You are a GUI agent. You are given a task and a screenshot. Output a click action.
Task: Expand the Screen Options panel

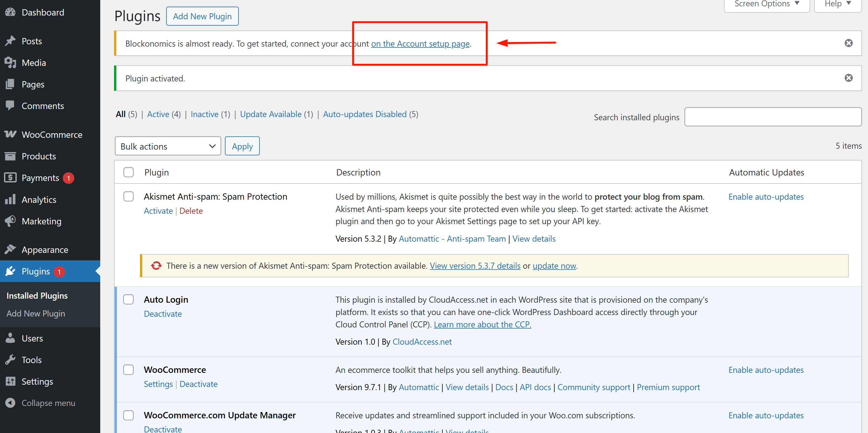[x=766, y=4]
